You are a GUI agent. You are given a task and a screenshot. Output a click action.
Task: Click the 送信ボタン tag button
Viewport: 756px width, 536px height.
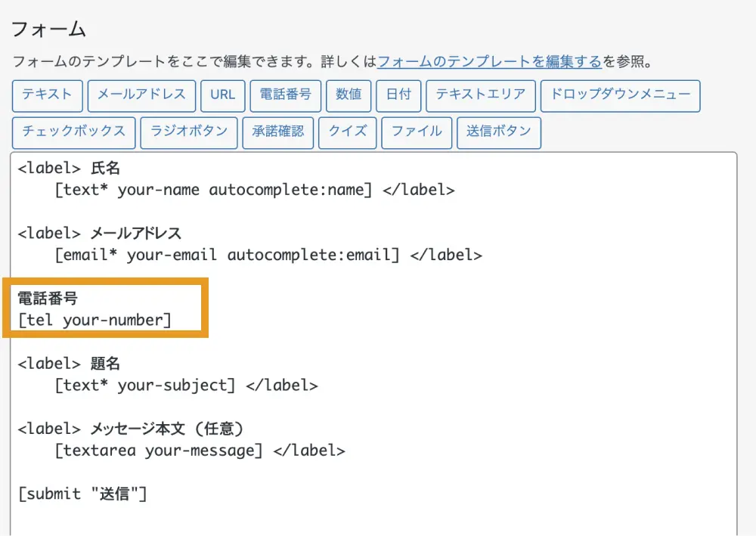point(499,132)
